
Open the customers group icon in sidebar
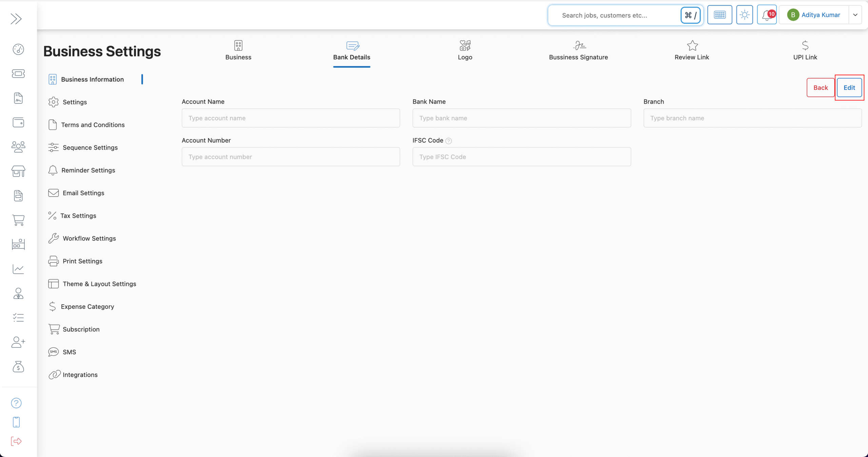[x=18, y=147]
